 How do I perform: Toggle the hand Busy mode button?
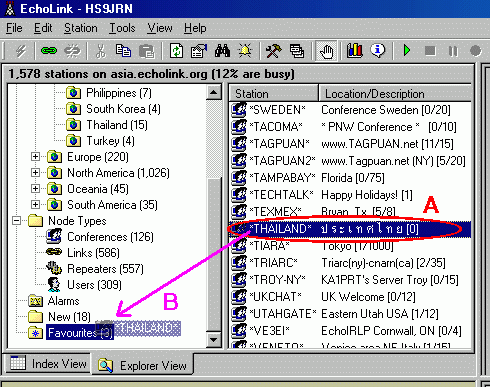pos(326,51)
